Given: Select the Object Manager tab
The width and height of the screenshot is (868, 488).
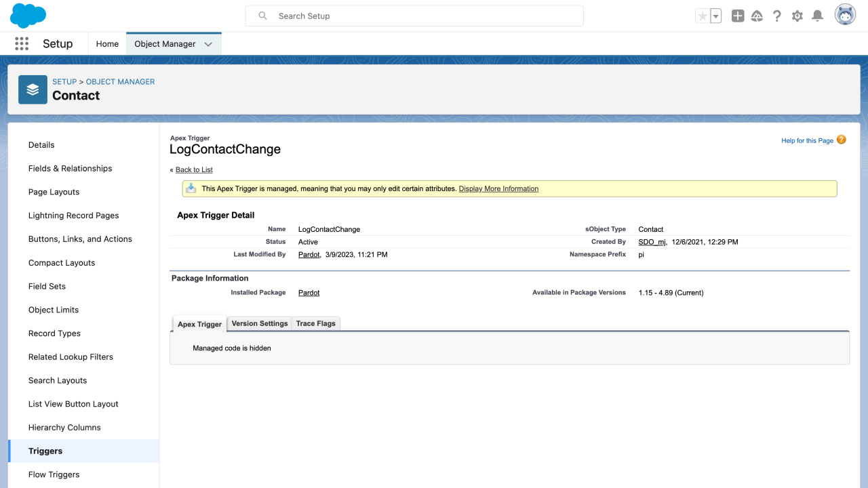Looking at the screenshot, I should point(165,43).
